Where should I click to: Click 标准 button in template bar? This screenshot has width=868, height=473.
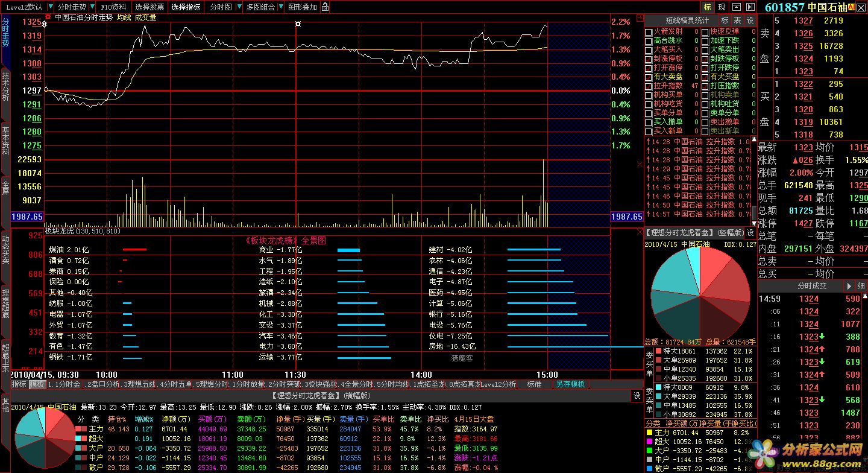coord(534,384)
